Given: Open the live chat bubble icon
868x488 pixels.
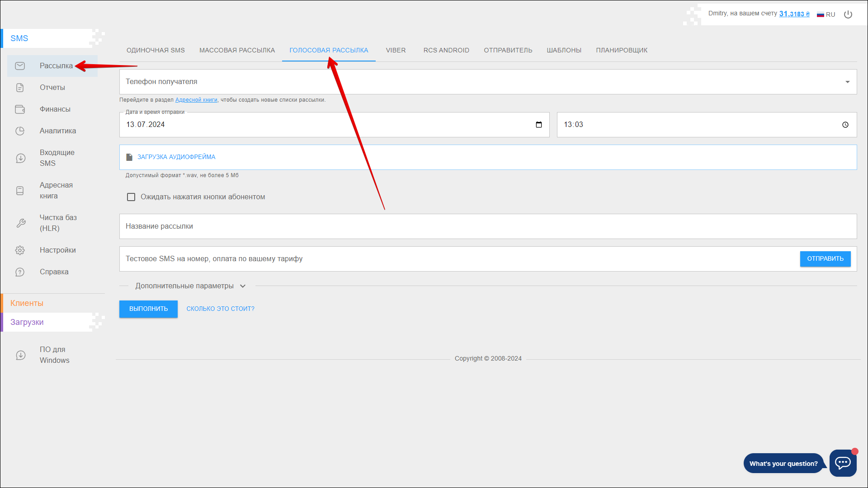Looking at the screenshot, I should pos(843,463).
